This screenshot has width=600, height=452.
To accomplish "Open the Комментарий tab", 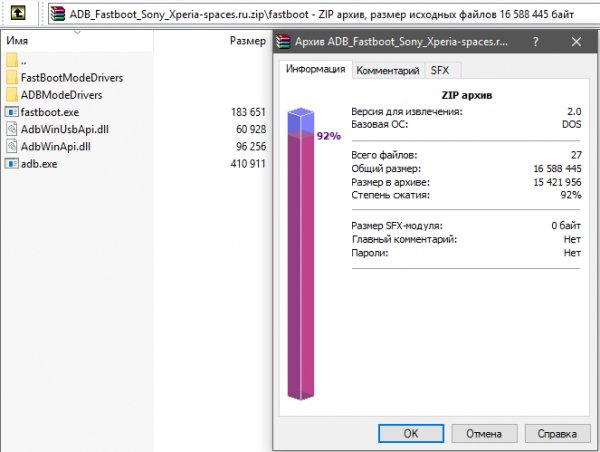I will click(388, 70).
